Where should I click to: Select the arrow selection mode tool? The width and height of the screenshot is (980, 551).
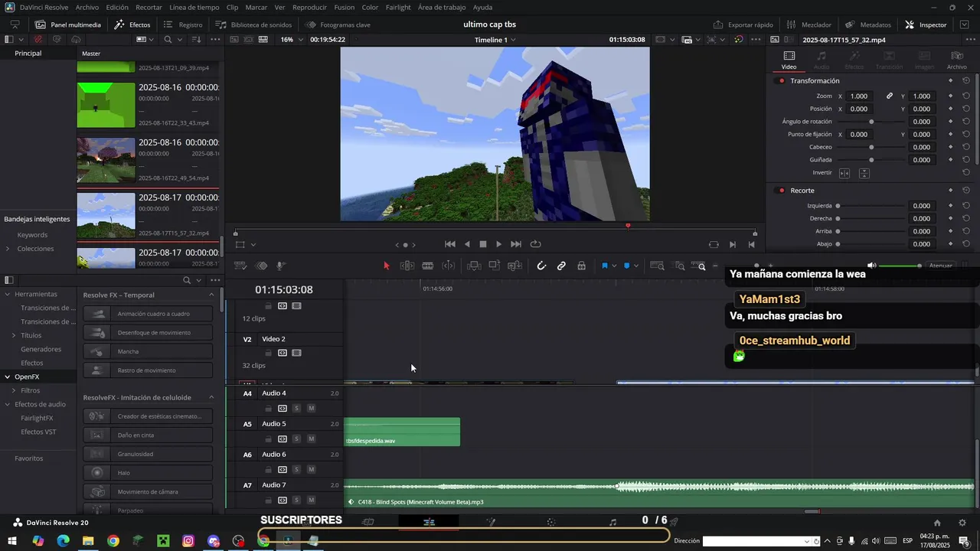(386, 266)
